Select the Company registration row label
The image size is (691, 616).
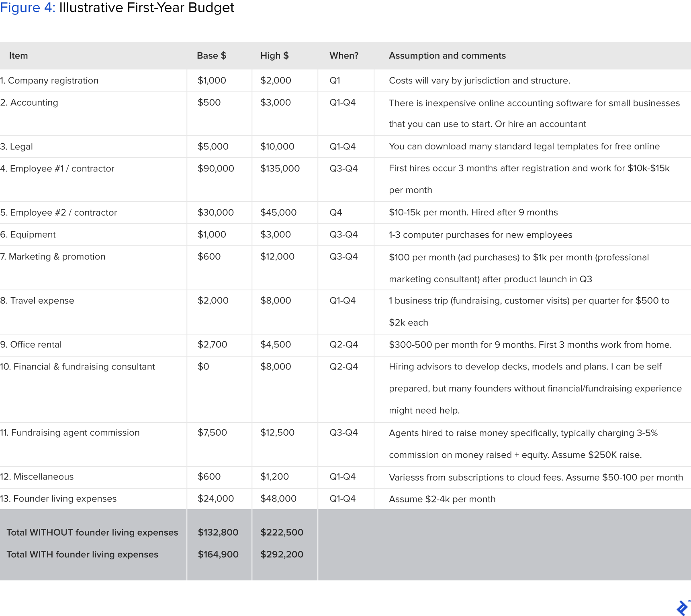(49, 80)
